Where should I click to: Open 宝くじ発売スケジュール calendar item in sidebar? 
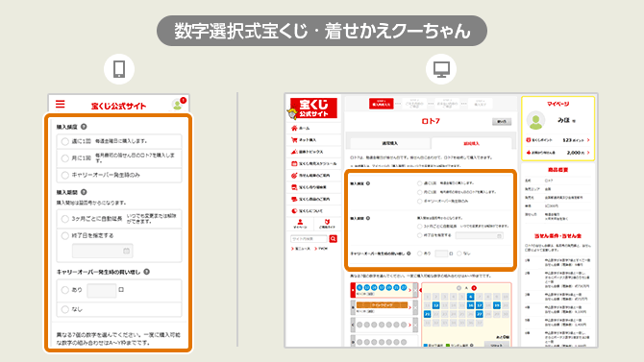pos(313,163)
